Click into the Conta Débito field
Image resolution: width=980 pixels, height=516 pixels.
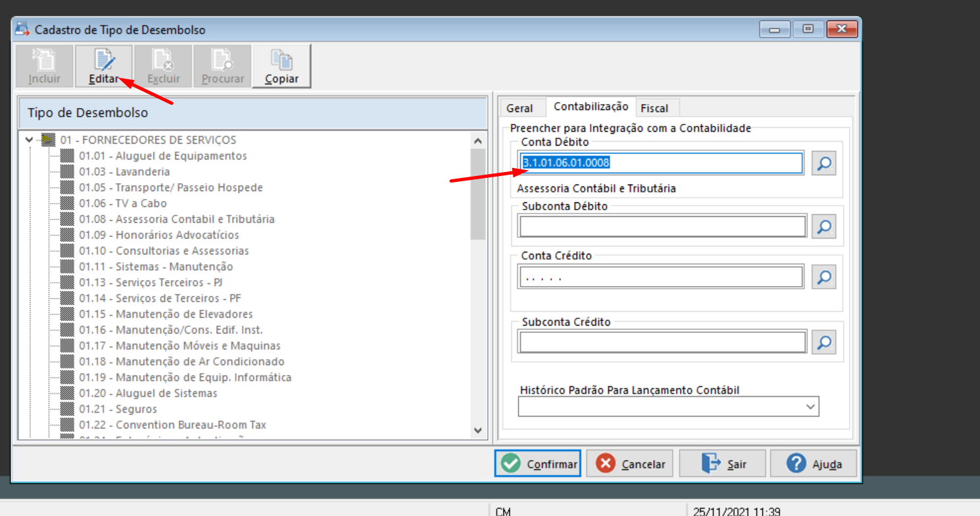(x=661, y=163)
